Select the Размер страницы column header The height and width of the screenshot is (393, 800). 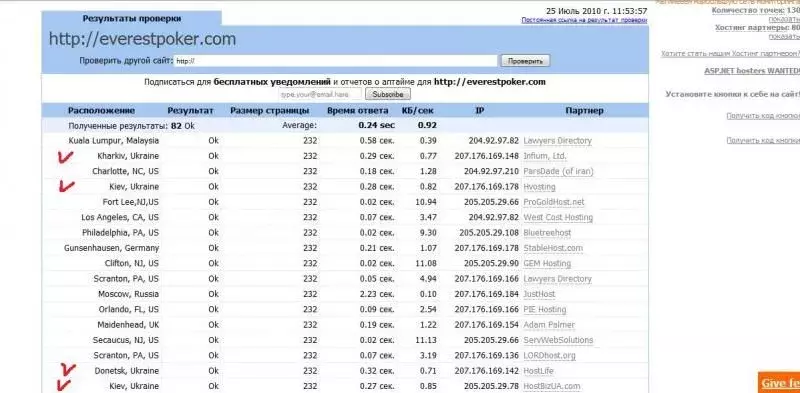[269, 111]
